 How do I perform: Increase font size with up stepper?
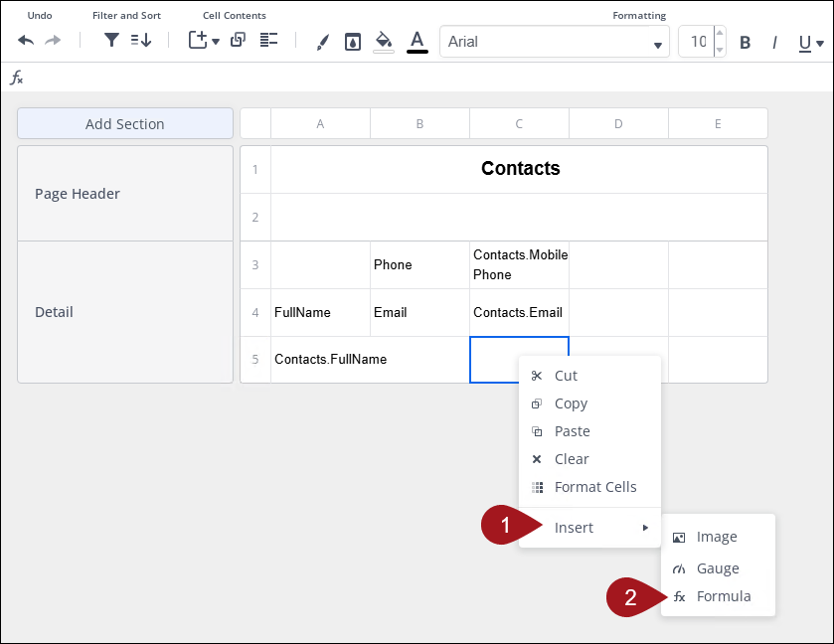coord(720,33)
